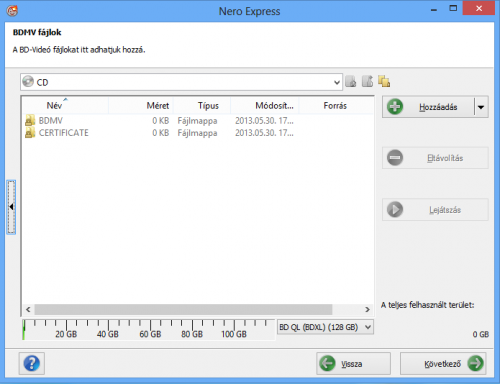Open the BD QL (BDXL) (128 GB) disc type dropdown
Viewport: 500px width, 384px height.
368,327
